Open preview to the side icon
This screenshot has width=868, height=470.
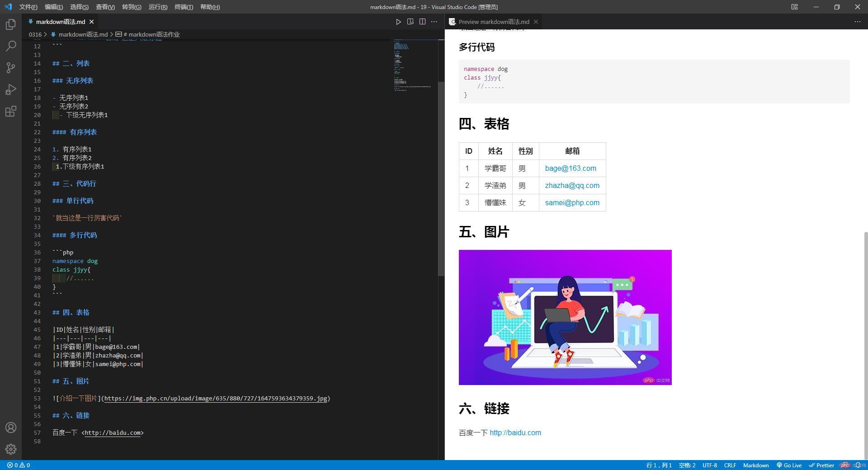pos(410,22)
